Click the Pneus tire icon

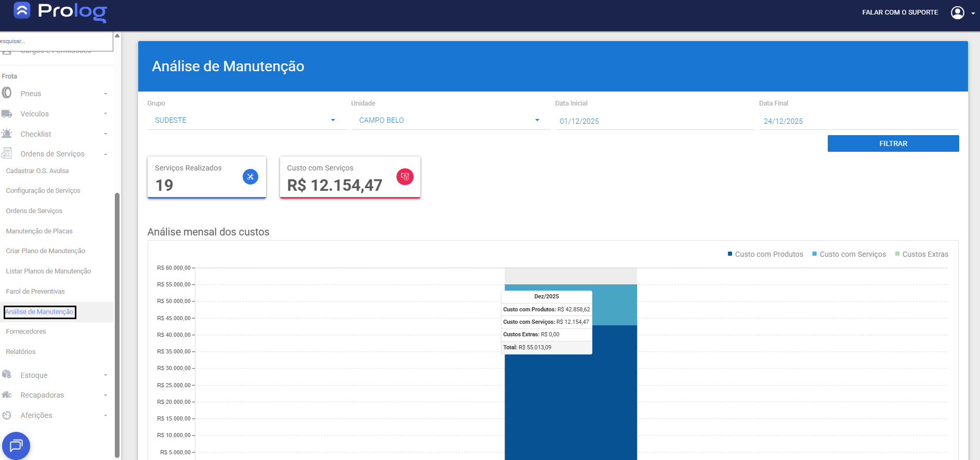7,93
